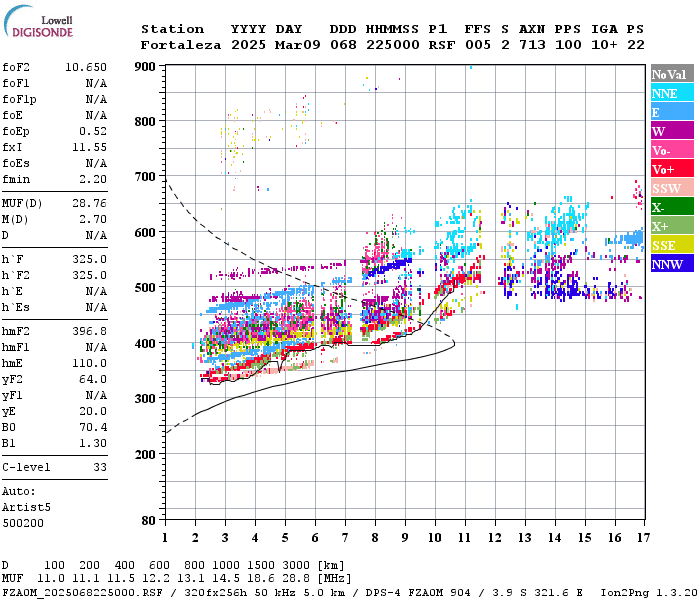The image size is (700, 600).
Task: Click the foF2 value 10.650
Action: point(86,67)
